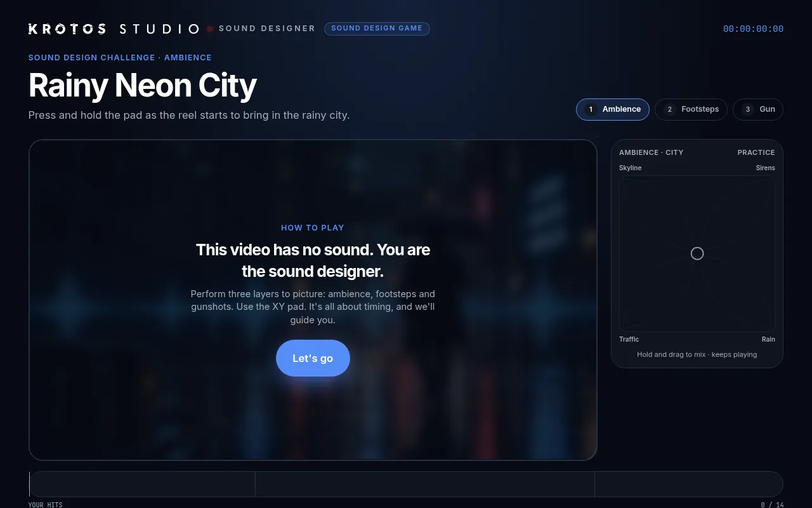Click the AMBIENCE · CITY panel heading
The height and width of the screenshot is (508, 812).
click(652, 152)
